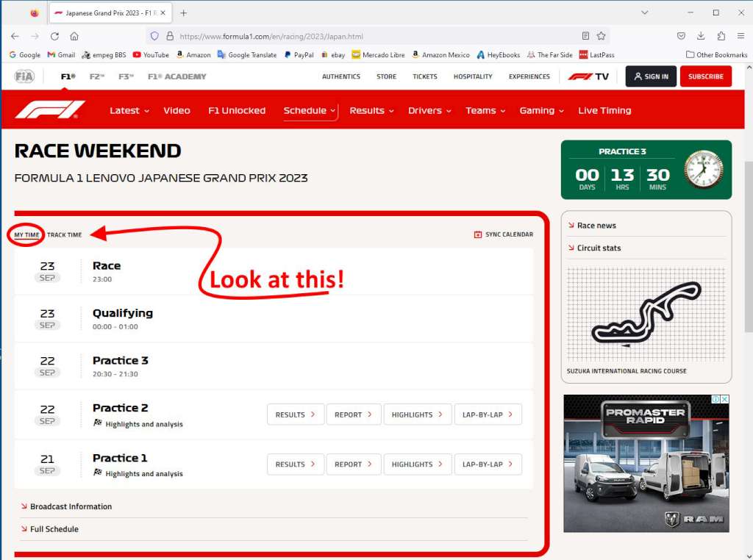753x560 pixels.
Task: Open Practice 2 Results
Action: (x=296, y=414)
